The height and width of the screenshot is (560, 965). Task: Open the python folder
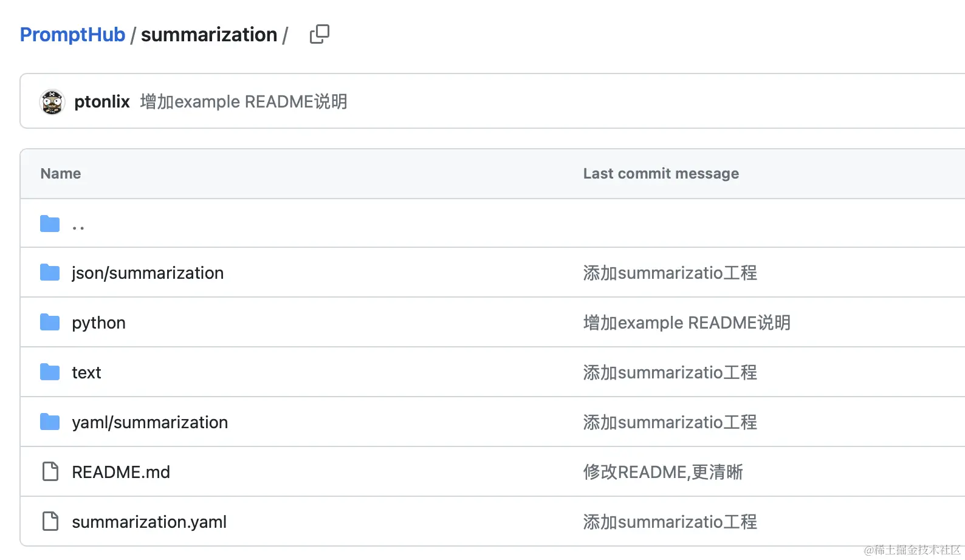(98, 323)
